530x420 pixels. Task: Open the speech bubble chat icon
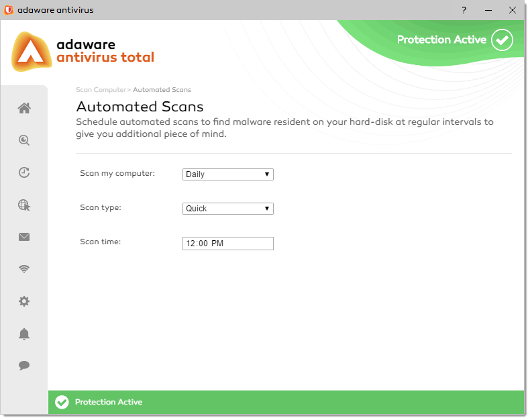coord(24,366)
